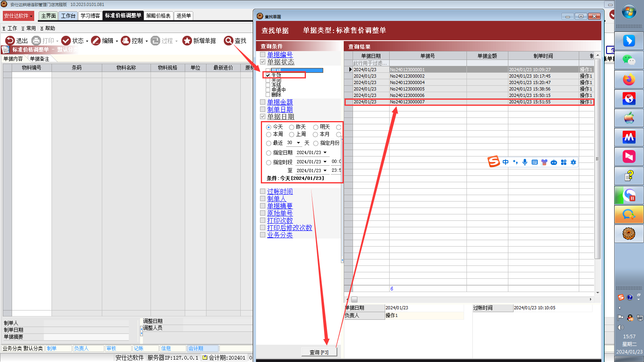
Task: Click the 单据号 column header
Action: click(427, 56)
